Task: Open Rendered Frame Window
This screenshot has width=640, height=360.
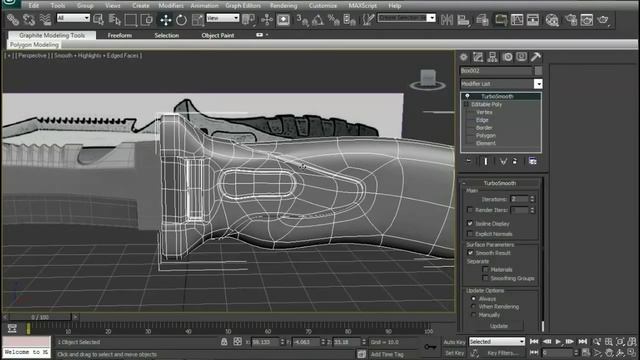Action: (x=587, y=19)
